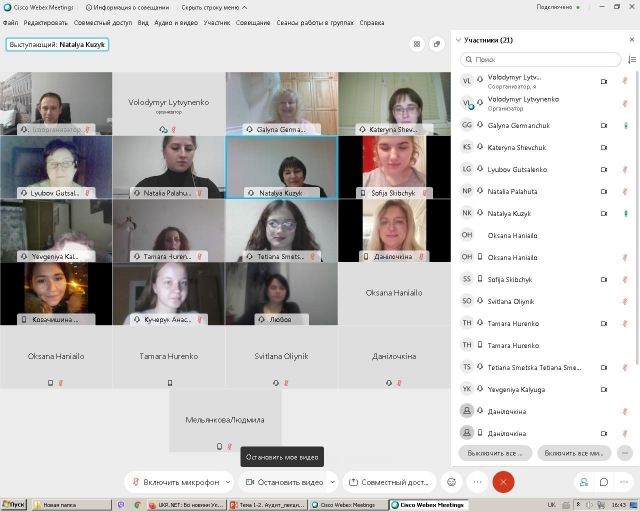Click the Пуск start button
The height and width of the screenshot is (512, 640).
[13, 505]
